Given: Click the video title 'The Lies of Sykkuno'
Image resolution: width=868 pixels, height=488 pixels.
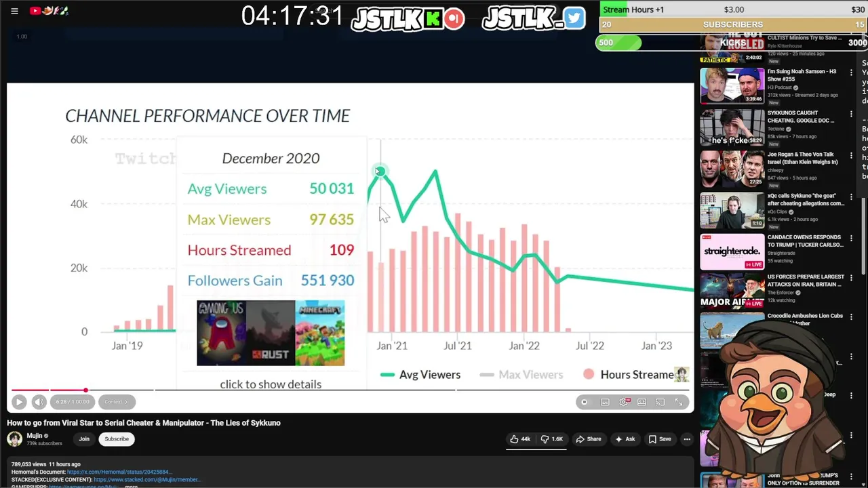Looking at the screenshot, I should 144,423.
